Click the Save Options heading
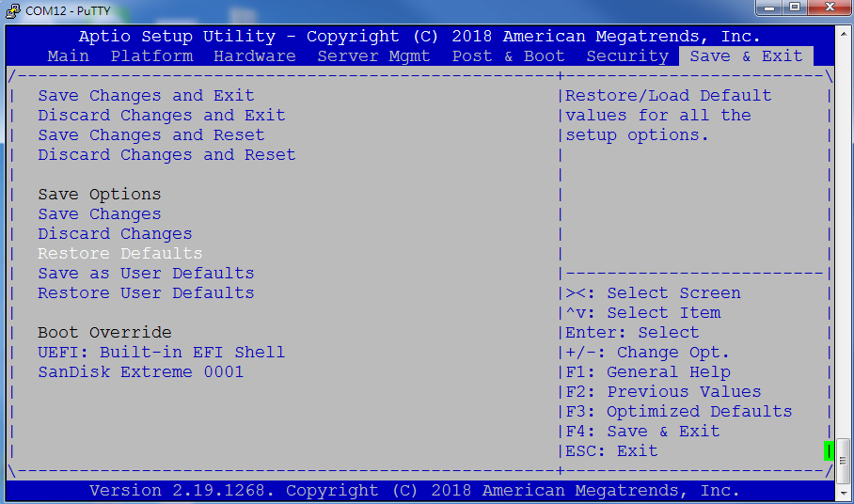The width and height of the screenshot is (854, 504). point(99,195)
